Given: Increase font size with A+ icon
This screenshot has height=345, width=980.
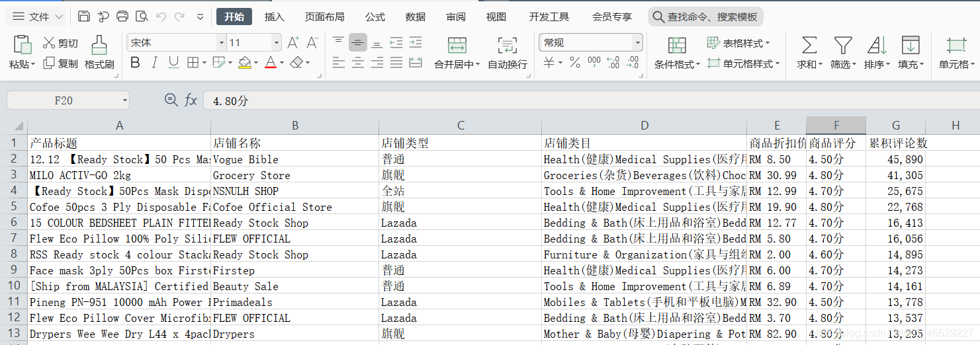Looking at the screenshot, I should [x=293, y=43].
